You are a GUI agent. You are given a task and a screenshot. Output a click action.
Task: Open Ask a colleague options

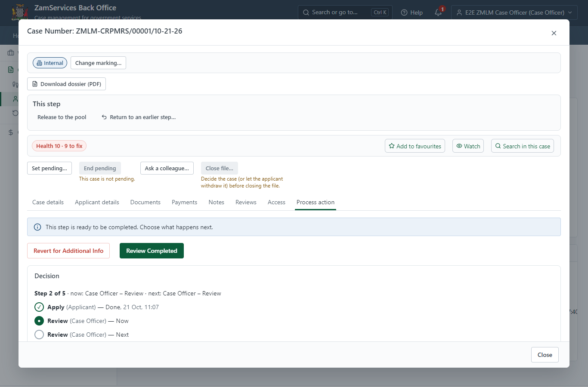(x=167, y=168)
